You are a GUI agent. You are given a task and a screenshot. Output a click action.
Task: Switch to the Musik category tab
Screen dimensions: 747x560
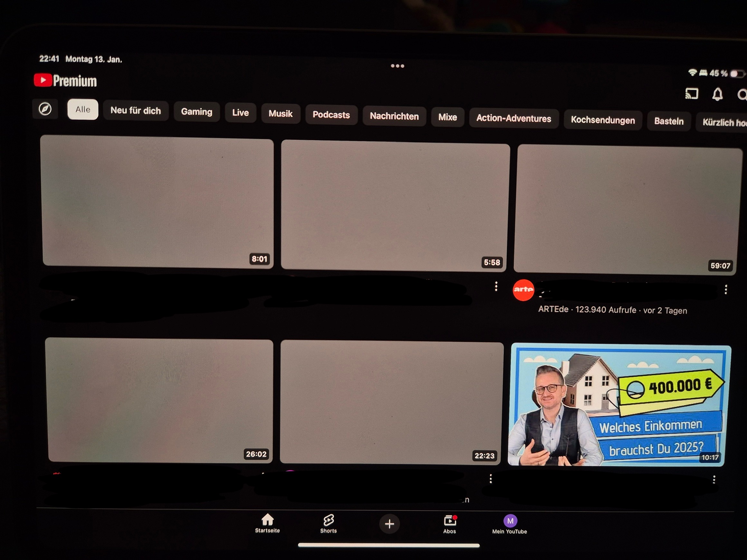pyautogui.click(x=280, y=114)
